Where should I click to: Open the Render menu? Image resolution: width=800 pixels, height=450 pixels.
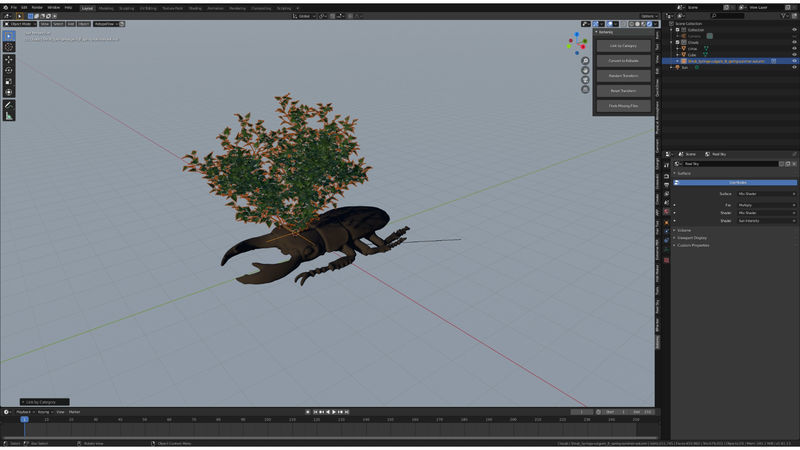(37, 8)
